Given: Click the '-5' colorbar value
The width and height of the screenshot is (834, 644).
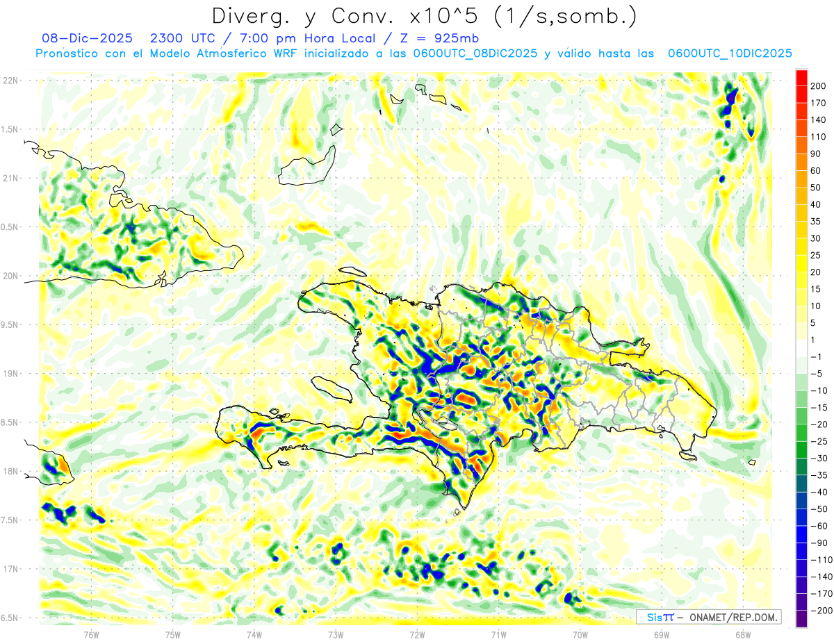Looking at the screenshot, I should point(817,374).
